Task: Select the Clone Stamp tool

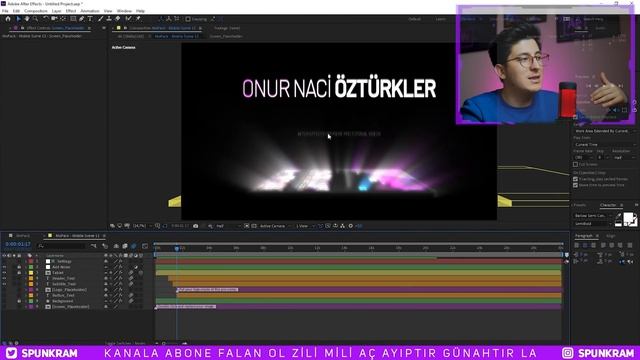Action: coord(109,19)
